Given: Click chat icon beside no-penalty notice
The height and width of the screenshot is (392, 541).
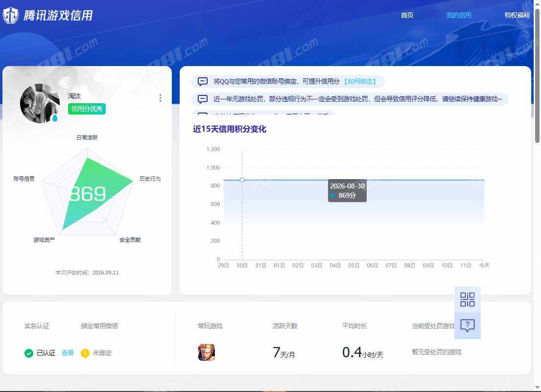Looking at the screenshot, I should [203, 99].
